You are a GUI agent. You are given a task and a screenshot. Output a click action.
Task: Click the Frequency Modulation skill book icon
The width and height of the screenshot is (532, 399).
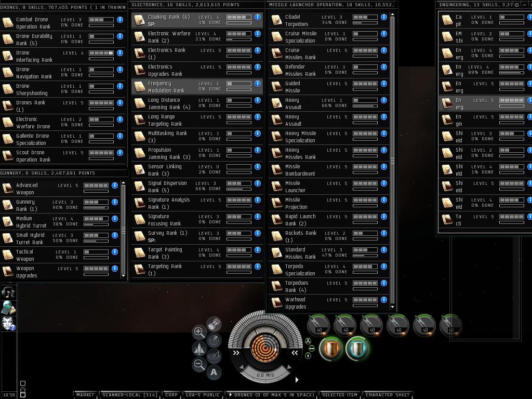click(139, 87)
